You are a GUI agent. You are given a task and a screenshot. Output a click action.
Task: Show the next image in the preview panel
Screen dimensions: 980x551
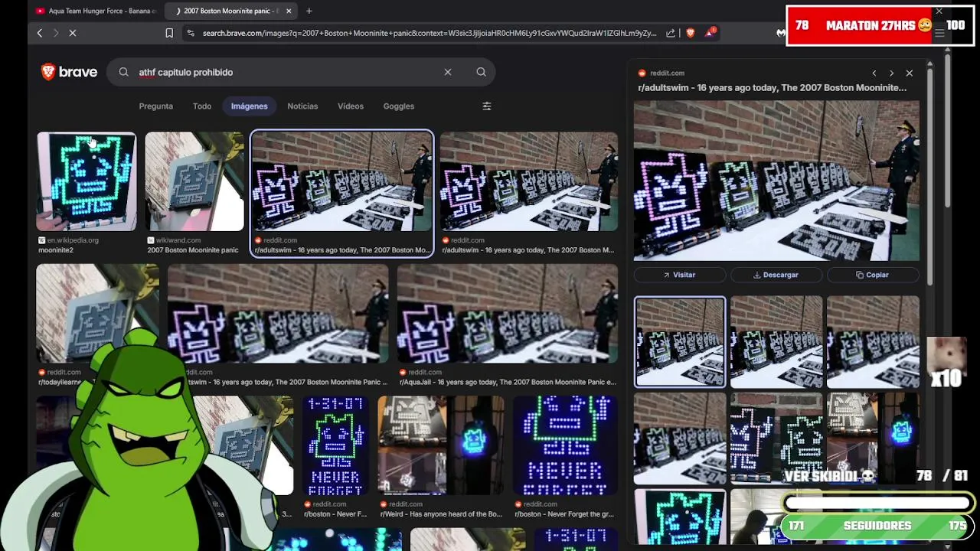pos(891,73)
